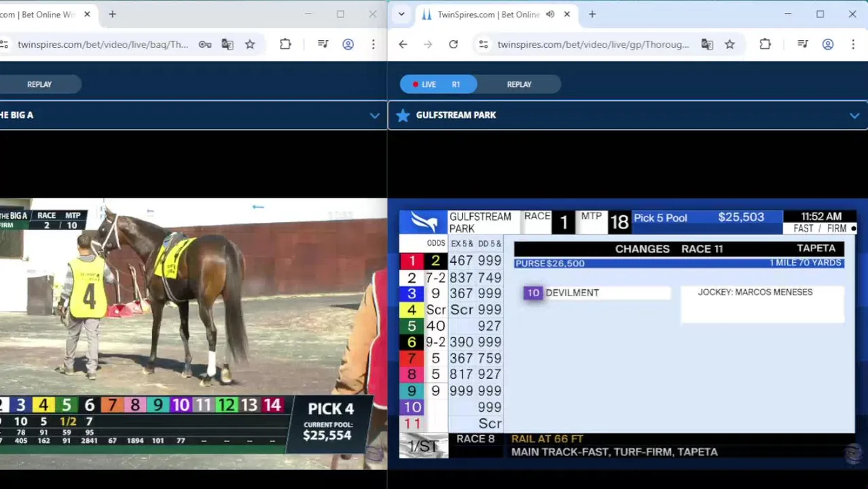Open media controls icon in left window
This screenshot has height=489, width=868.
click(x=323, y=45)
